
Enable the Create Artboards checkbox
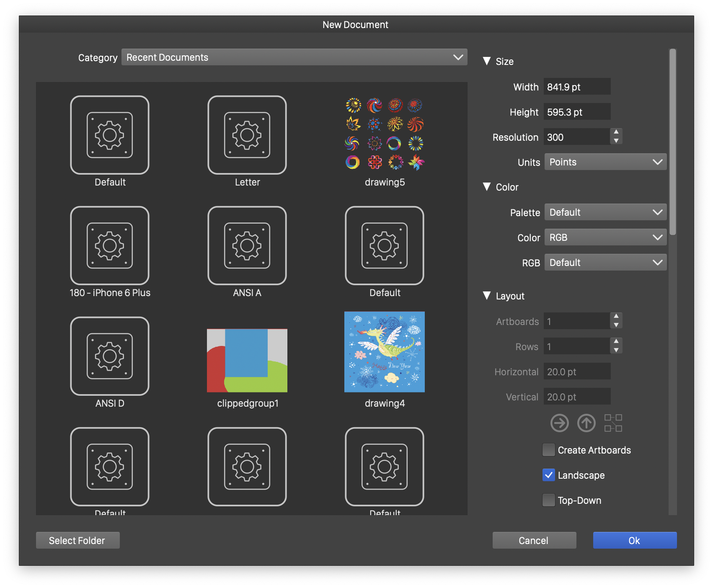click(x=548, y=450)
